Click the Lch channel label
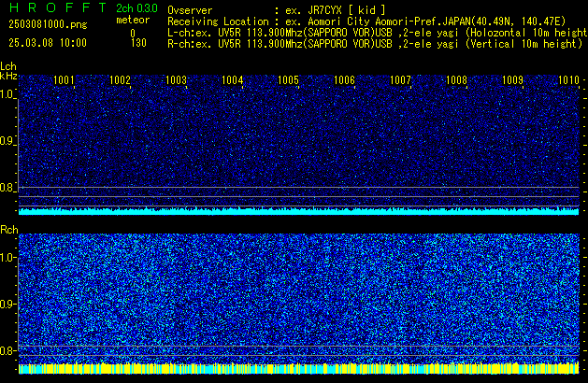Screen dimensions: 588x383 point(8,66)
